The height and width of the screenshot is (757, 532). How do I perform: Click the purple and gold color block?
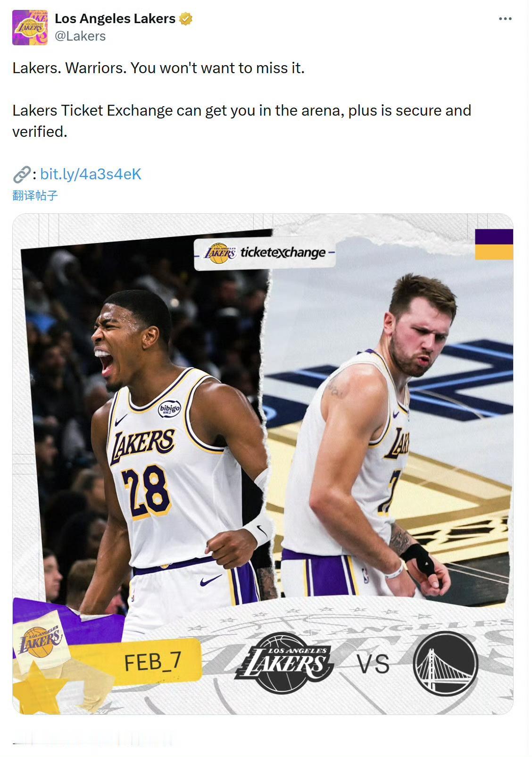494,244
